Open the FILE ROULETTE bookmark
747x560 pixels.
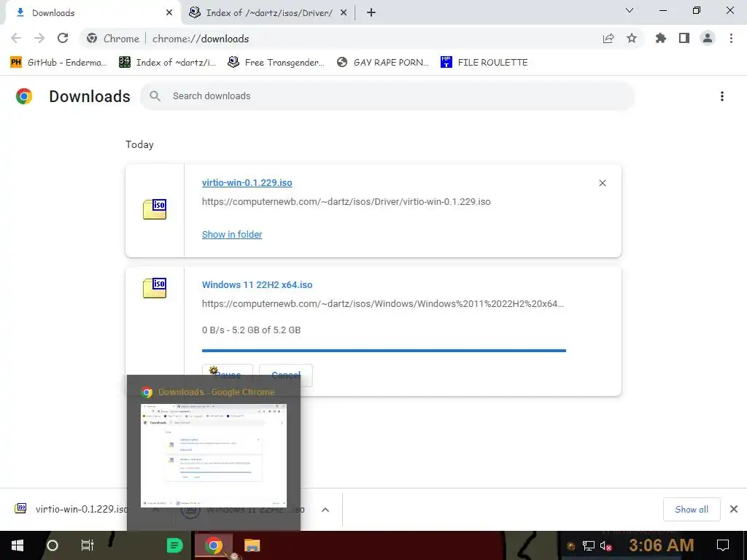[484, 63]
